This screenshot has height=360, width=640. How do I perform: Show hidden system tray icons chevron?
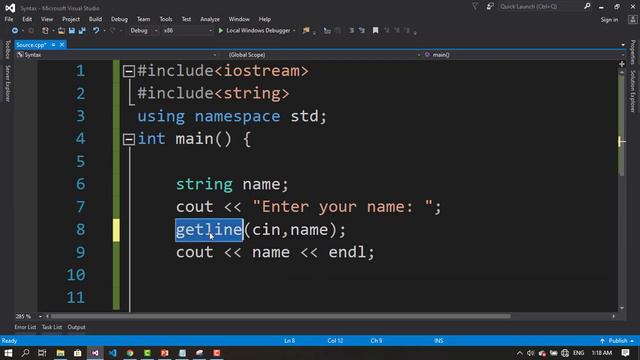tap(519, 353)
